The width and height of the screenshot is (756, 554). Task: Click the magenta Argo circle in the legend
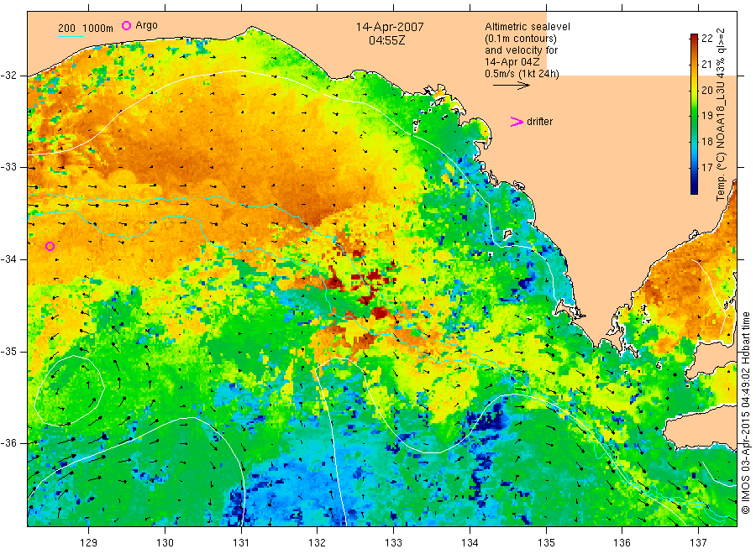126,25
